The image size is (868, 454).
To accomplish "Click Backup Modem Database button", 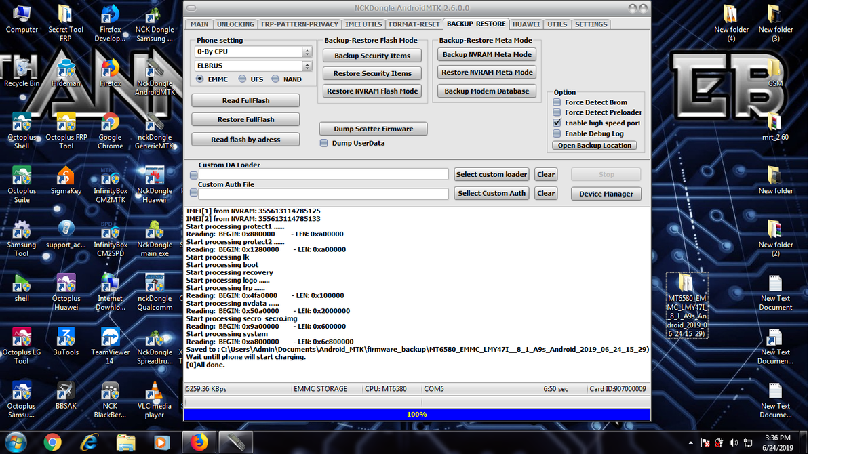I will pyautogui.click(x=487, y=91).
